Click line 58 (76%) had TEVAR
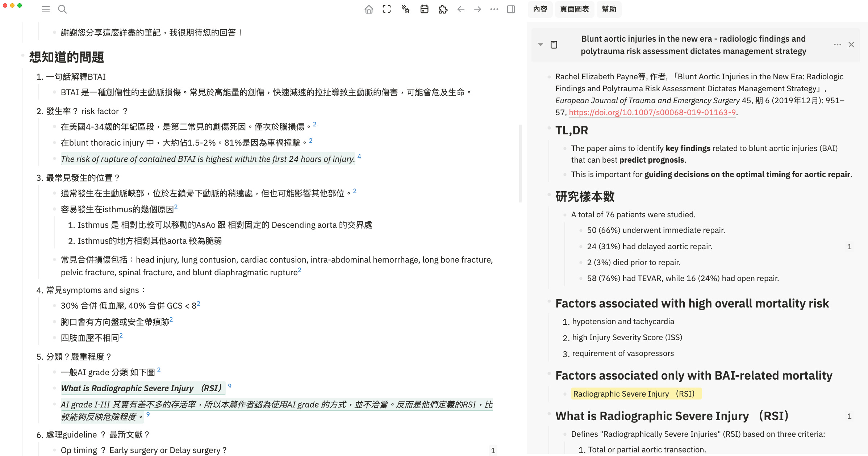Image resolution: width=868 pixels, height=456 pixels. pyautogui.click(x=683, y=279)
